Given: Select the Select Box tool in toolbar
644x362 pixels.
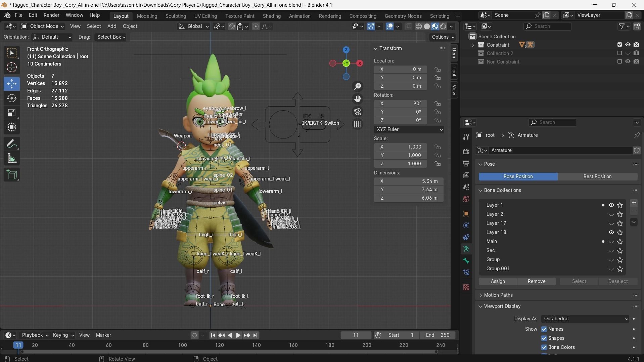Looking at the screenshot, I should 12,53.
